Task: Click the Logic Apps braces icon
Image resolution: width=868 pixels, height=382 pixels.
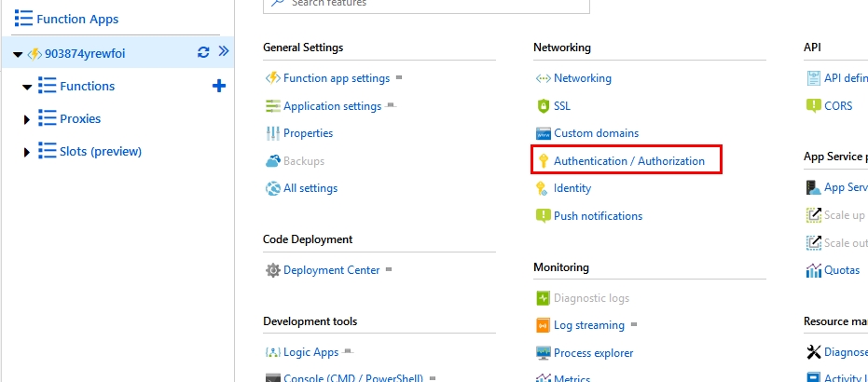Action: (273, 352)
